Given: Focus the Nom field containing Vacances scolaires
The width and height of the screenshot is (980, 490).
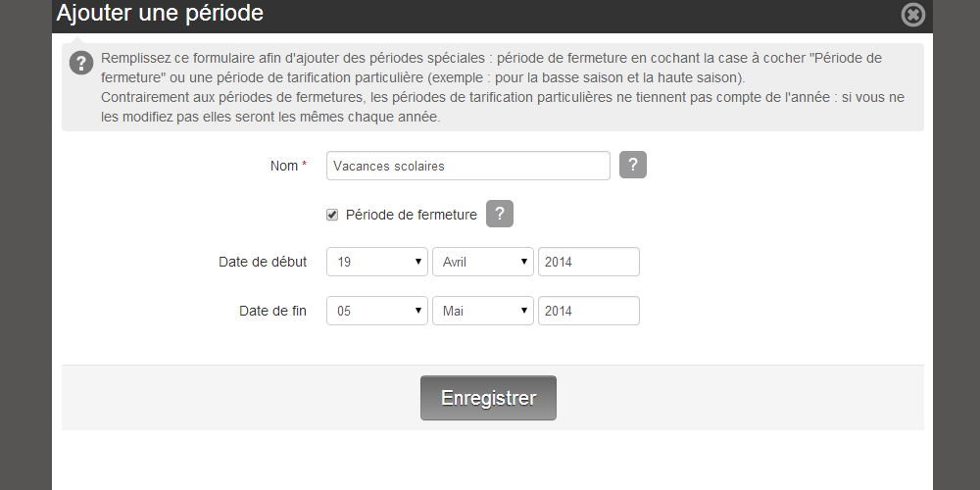Looking at the screenshot, I should [x=468, y=166].
